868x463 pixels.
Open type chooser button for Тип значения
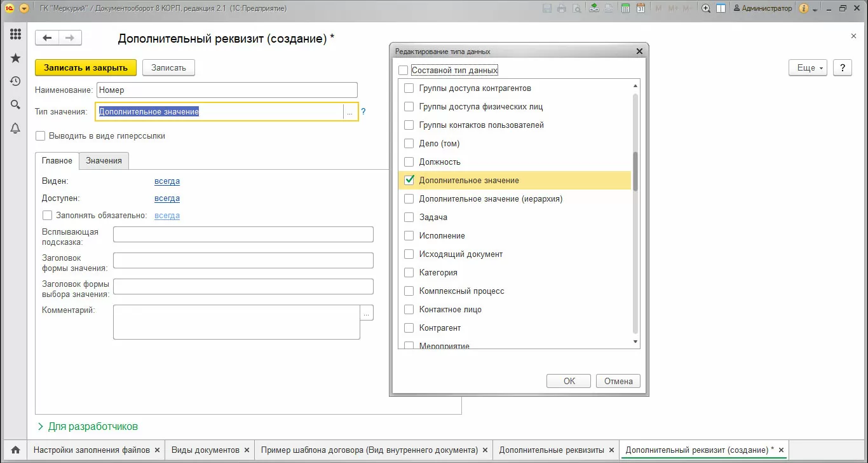point(349,111)
